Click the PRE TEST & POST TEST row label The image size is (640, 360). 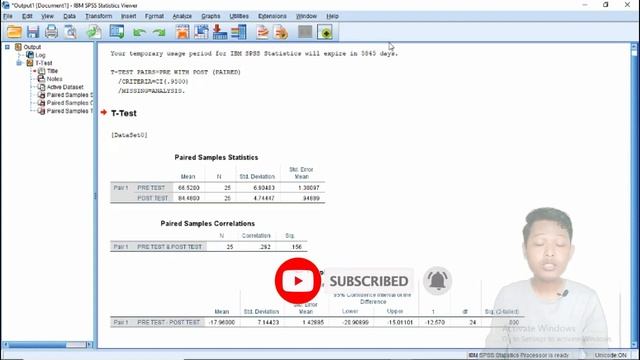click(x=169, y=247)
